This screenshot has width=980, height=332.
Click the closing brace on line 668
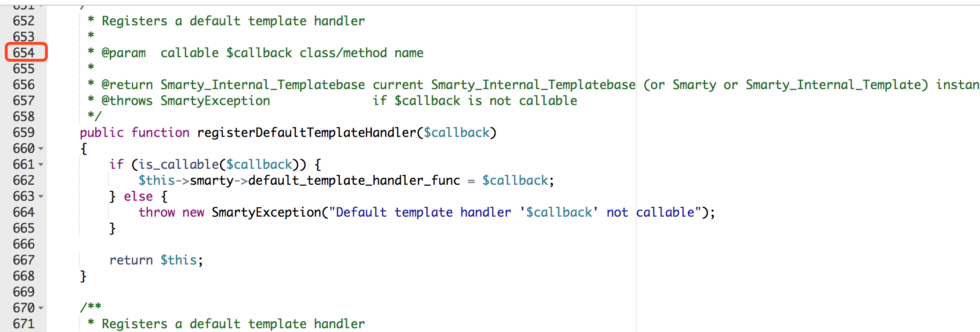(83, 276)
